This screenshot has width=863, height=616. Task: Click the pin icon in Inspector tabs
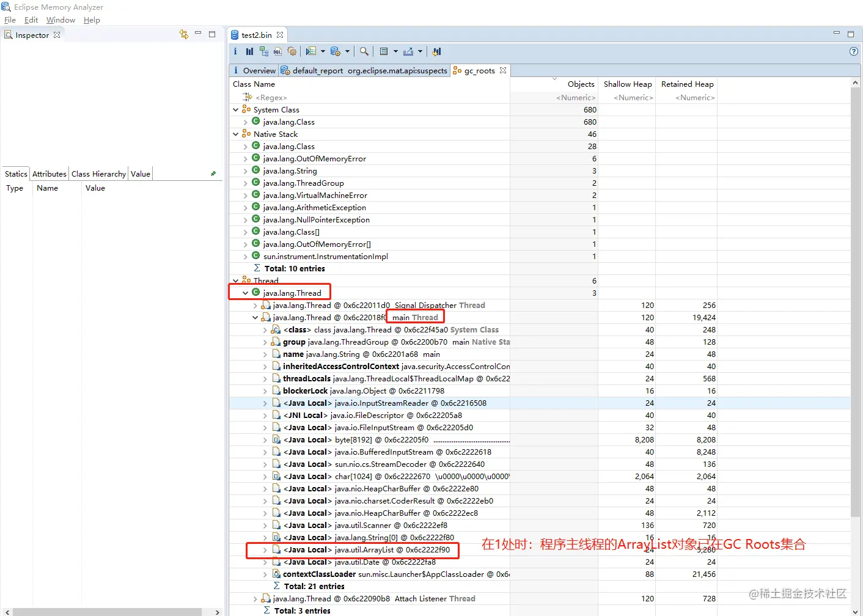(213, 174)
